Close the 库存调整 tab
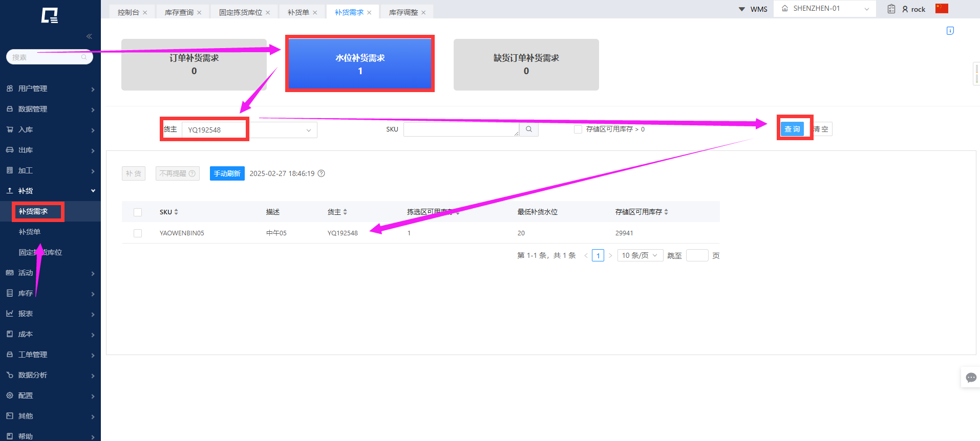Viewport: 980px width, 441px height. (423, 12)
